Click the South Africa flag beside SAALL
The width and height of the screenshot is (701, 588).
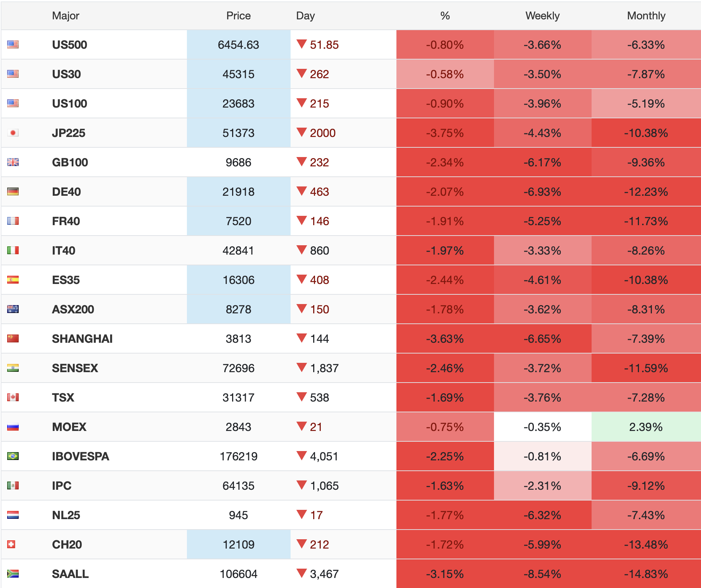[13, 574]
